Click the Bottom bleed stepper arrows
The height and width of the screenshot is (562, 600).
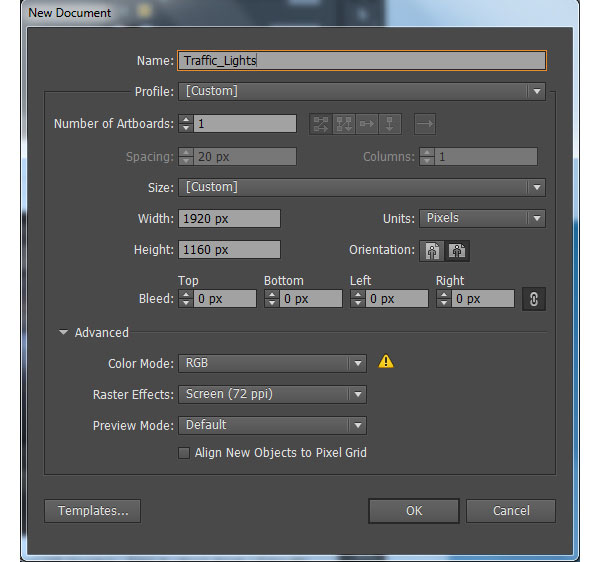[x=272, y=298]
